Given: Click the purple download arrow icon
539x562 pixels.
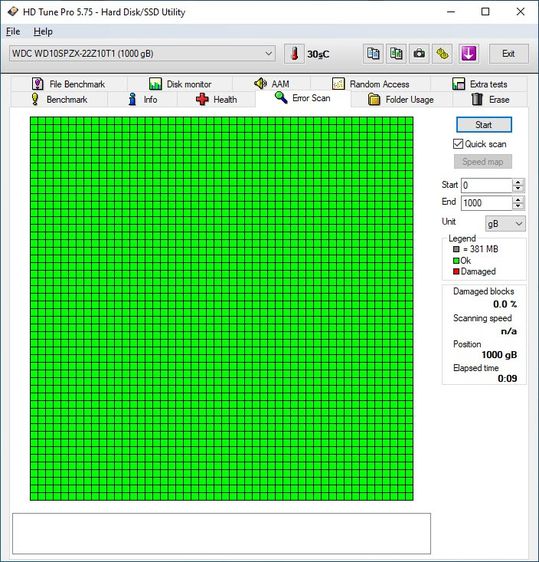Looking at the screenshot, I should point(468,54).
